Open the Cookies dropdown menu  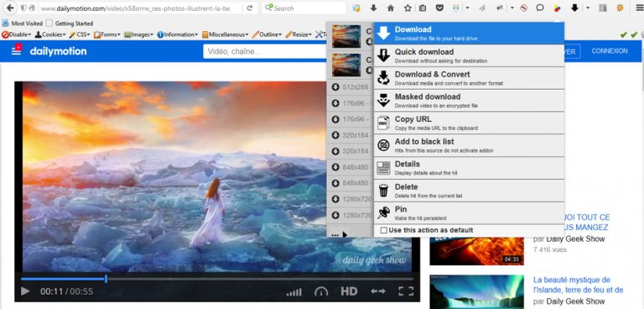50,35
